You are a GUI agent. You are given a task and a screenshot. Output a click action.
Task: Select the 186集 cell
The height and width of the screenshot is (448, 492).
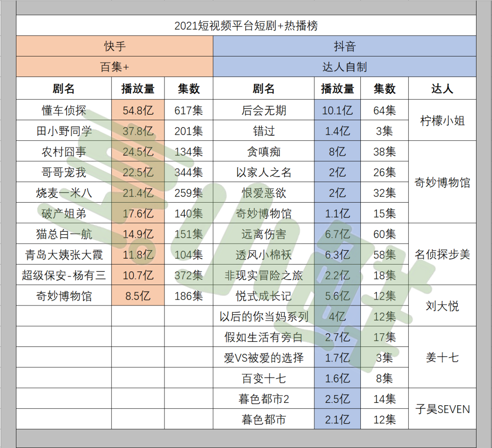point(189,295)
